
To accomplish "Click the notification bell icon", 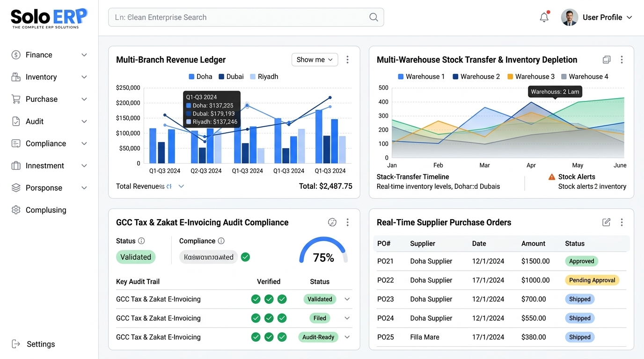I will [x=544, y=17].
